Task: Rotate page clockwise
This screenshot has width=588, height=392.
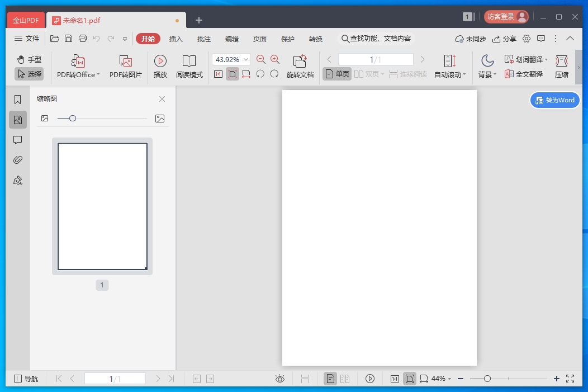Action: (x=274, y=74)
